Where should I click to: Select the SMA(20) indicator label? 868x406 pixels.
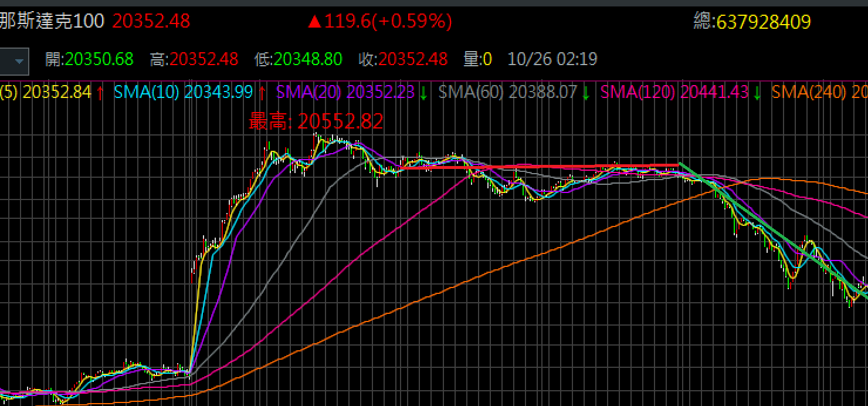pos(309,92)
